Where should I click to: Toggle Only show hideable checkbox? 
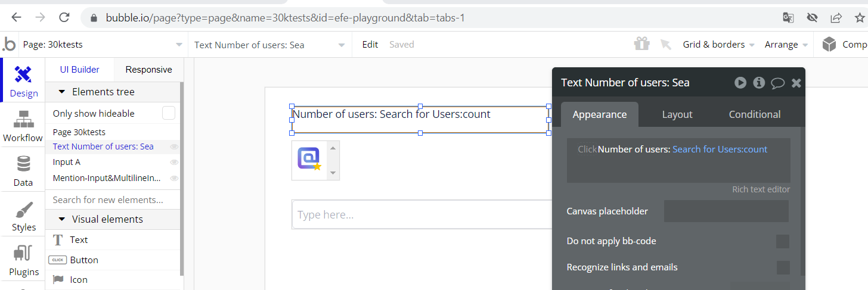[x=169, y=113]
